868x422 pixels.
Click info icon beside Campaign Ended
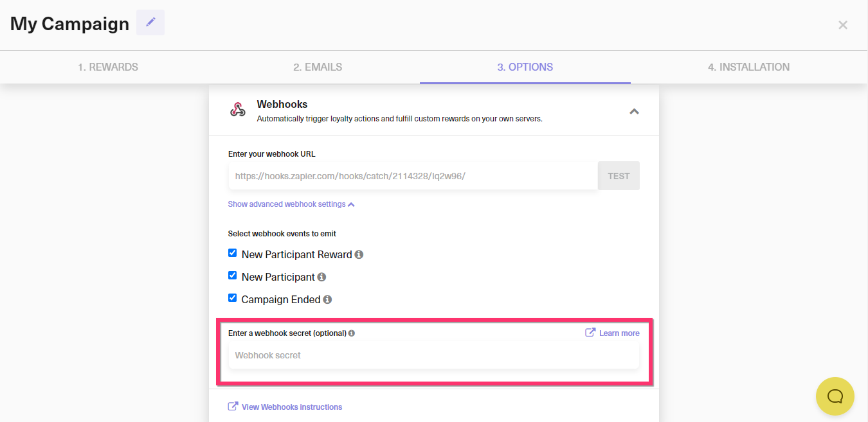coord(327,299)
